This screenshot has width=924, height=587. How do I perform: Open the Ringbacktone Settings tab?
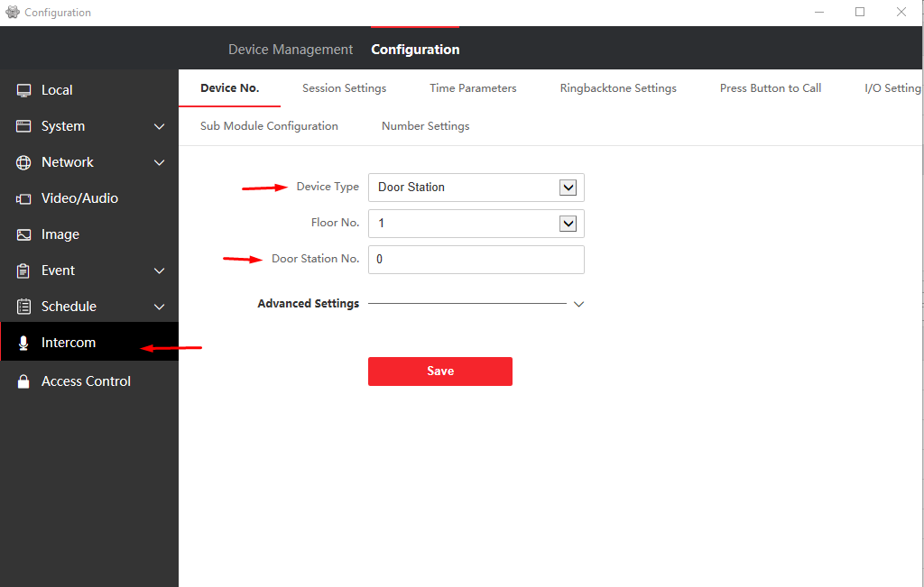[618, 88]
